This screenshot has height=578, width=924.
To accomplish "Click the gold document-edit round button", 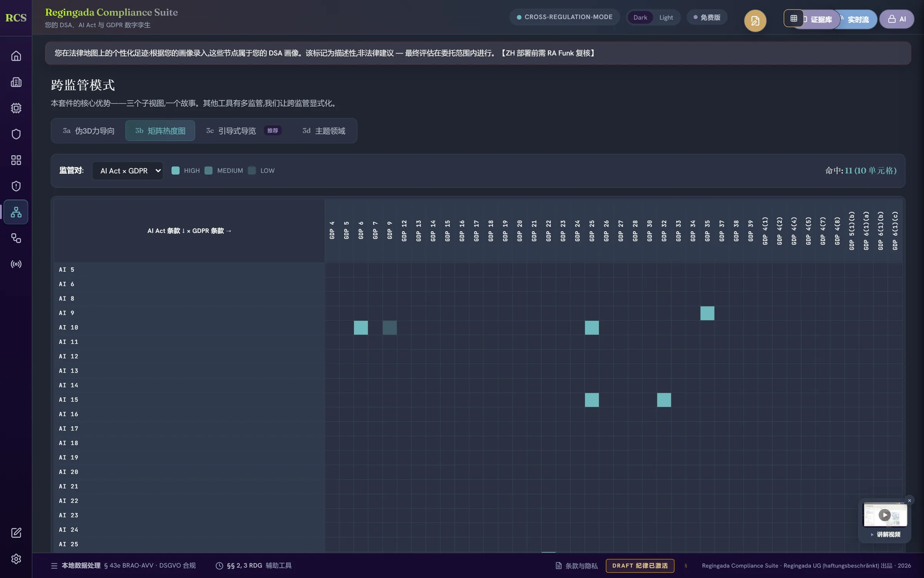I will coord(755,20).
